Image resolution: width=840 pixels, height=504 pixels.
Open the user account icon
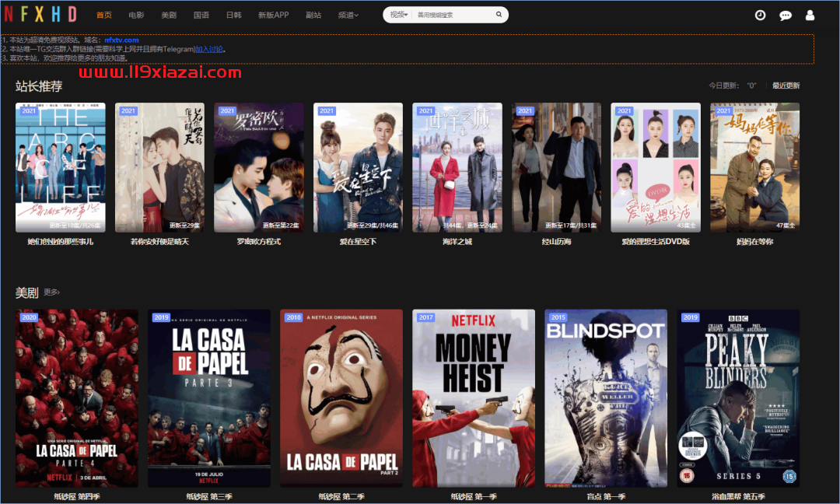tap(810, 15)
